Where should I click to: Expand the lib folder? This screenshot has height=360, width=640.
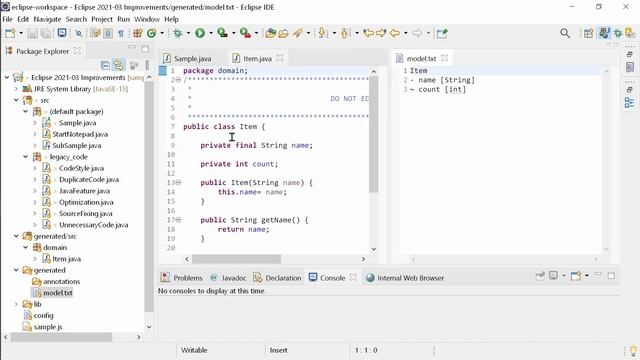point(16,304)
